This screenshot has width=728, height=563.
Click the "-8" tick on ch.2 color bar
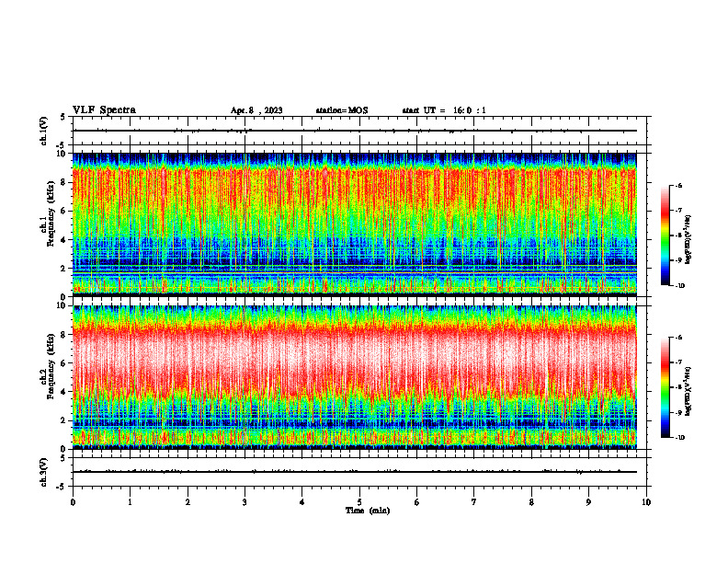(678, 387)
